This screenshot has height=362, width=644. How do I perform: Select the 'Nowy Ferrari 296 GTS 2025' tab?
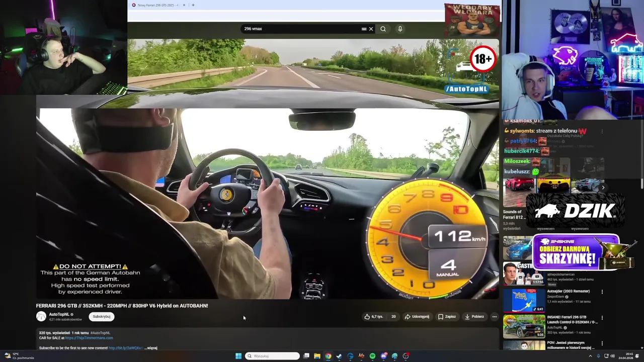(x=157, y=5)
